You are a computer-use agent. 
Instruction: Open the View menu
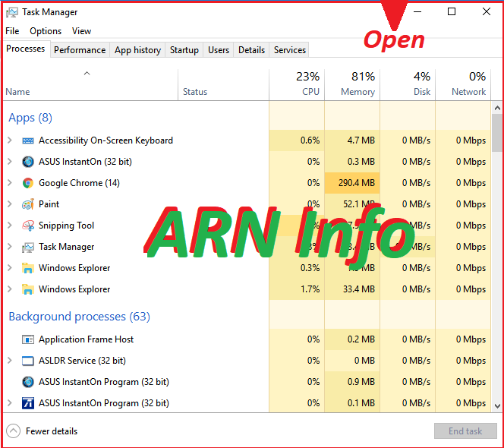[81, 31]
